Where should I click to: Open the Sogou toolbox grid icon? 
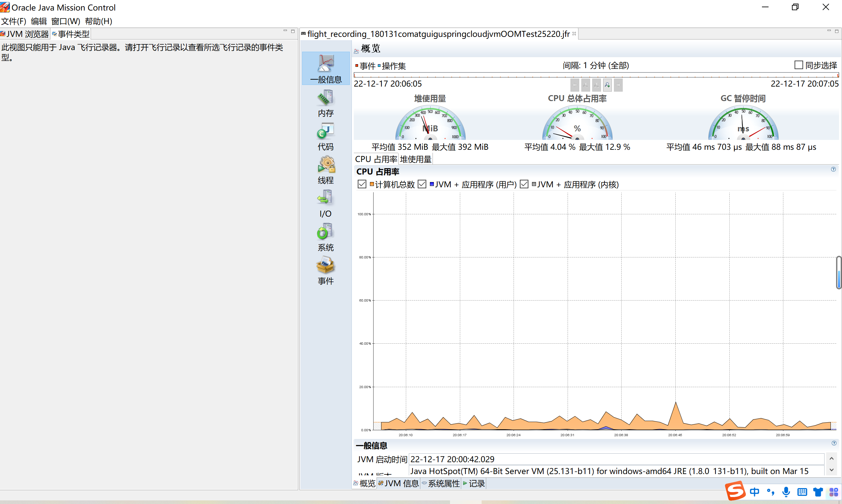tap(833, 492)
